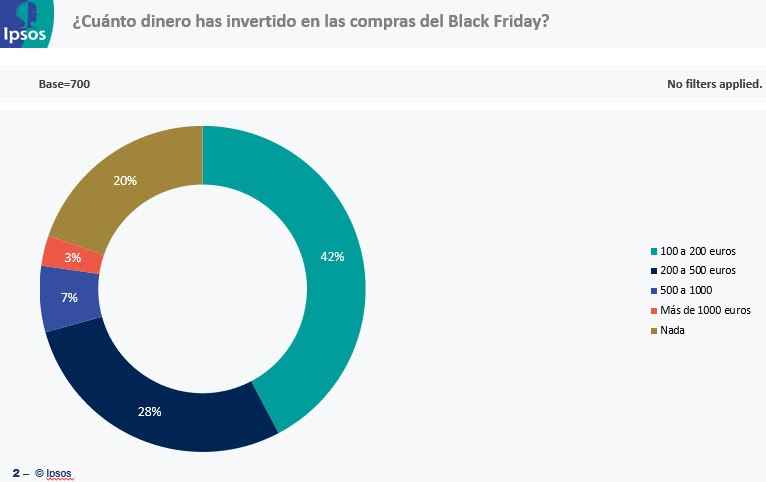
Task: Click the teal legend swatch for 100 a 200 euros
Action: pyautogui.click(x=654, y=251)
